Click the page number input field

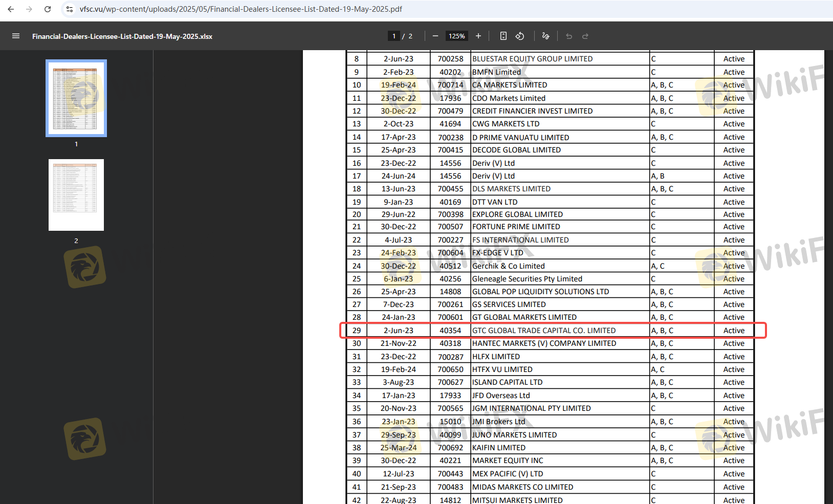tap(393, 36)
